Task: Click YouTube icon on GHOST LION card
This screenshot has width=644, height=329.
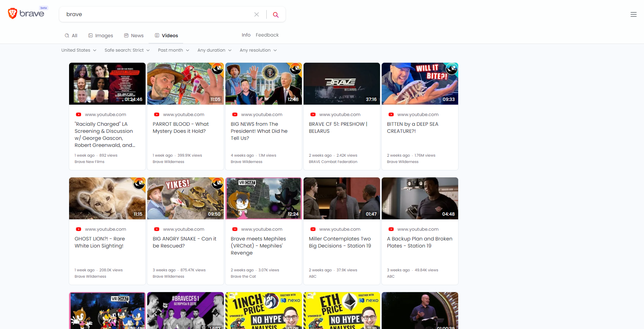Action: tap(78, 229)
